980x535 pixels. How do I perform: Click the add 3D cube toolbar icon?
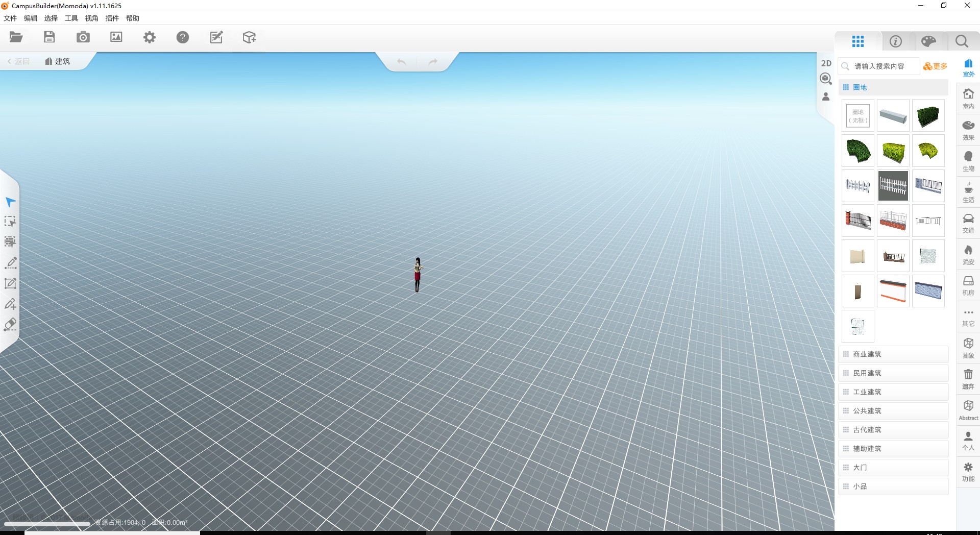pyautogui.click(x=250, y=37)
